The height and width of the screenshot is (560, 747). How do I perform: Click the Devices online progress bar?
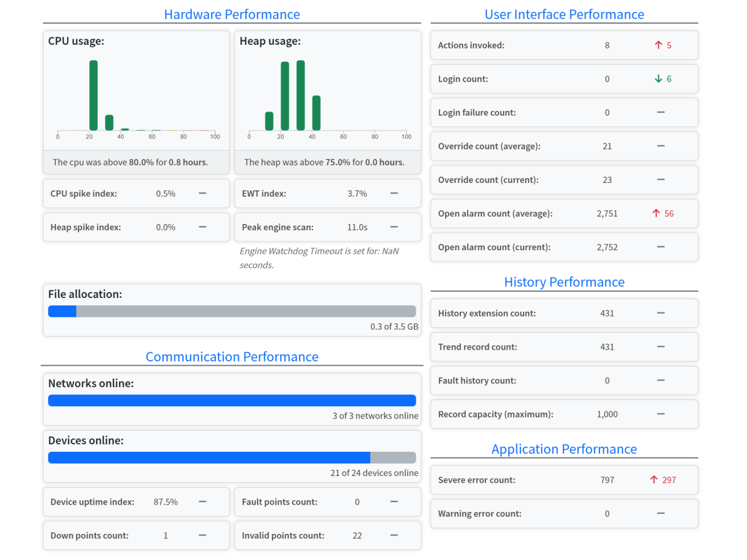tap(232, 457)
